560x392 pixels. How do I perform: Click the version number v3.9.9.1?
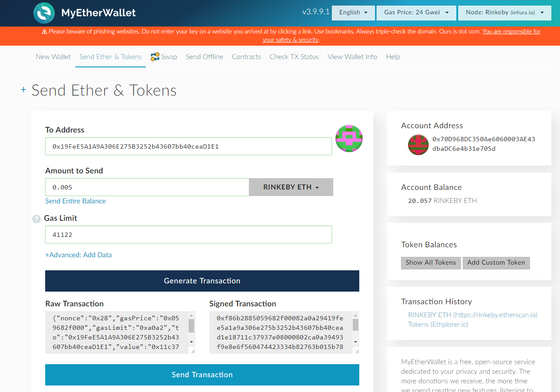(316, 12)
